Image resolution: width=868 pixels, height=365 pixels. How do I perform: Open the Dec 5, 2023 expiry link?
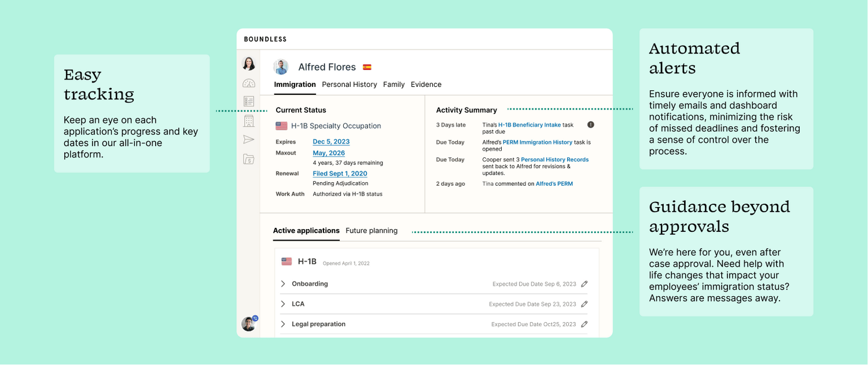coord(331,142)
